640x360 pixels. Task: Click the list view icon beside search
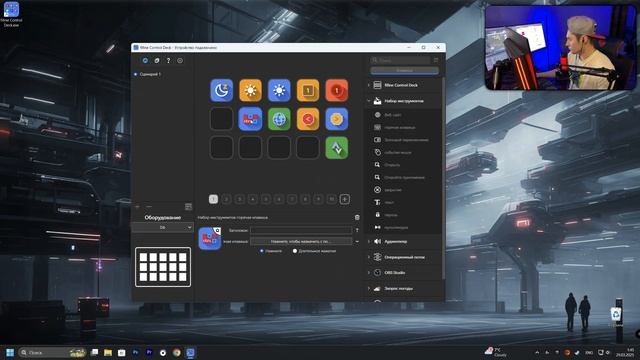(x=436, y=60)
